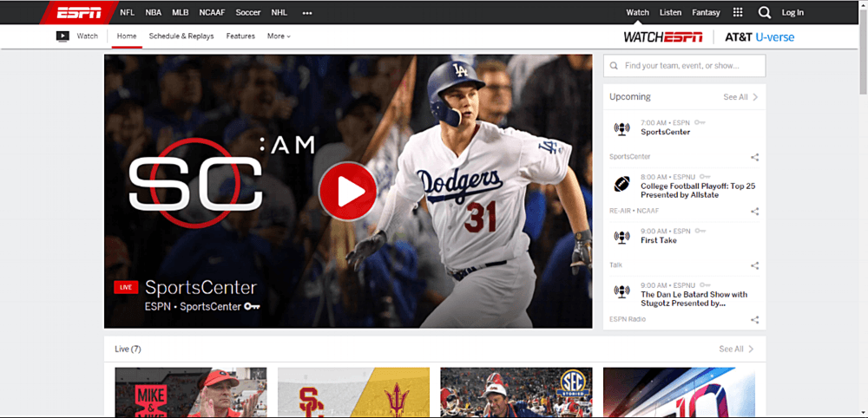
Task: Switch to the Features tab
Action: tap(240, 36)
